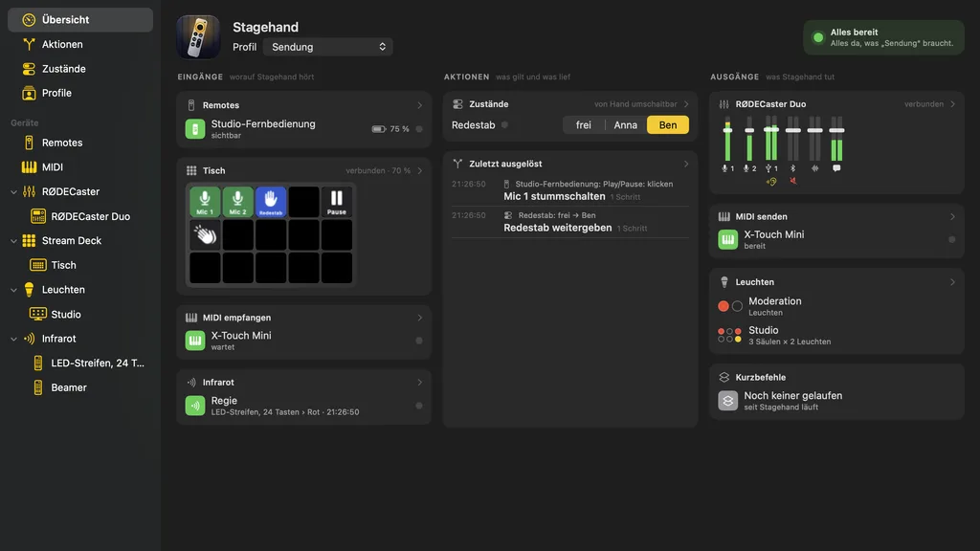Open the Zustände sidebar item
The height and width of the screenshot is (551, 980).
point(80,69)
